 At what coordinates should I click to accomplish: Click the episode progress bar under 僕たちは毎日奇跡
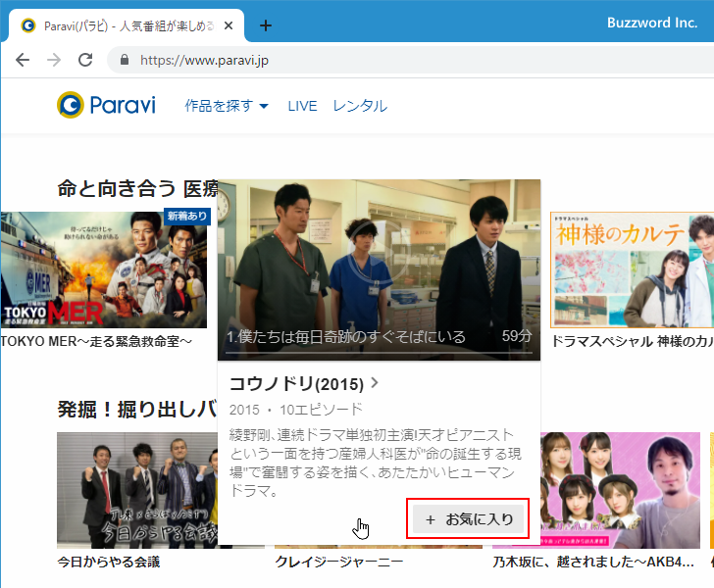tap(379, 352)
